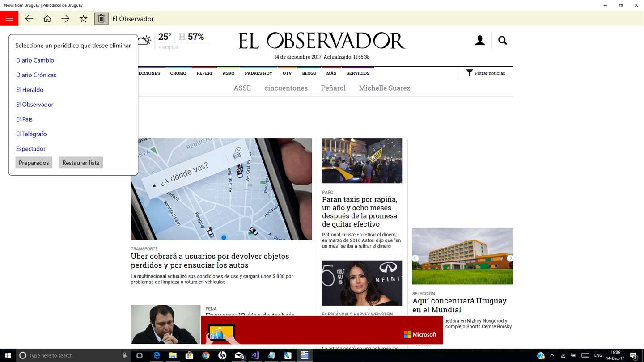Open Task View in the taskbar

140,355
